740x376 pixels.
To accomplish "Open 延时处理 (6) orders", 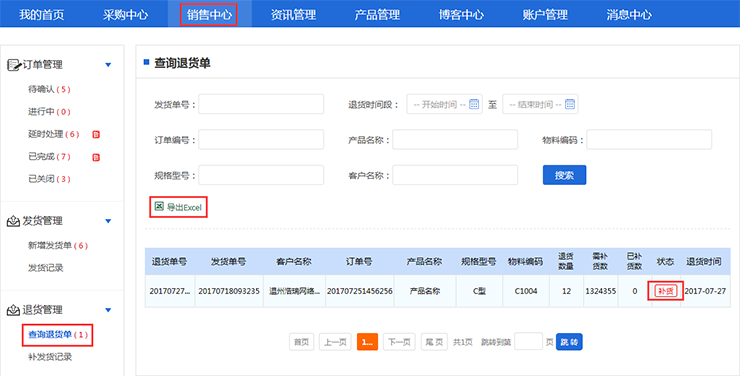I will (x=53, y=134).
